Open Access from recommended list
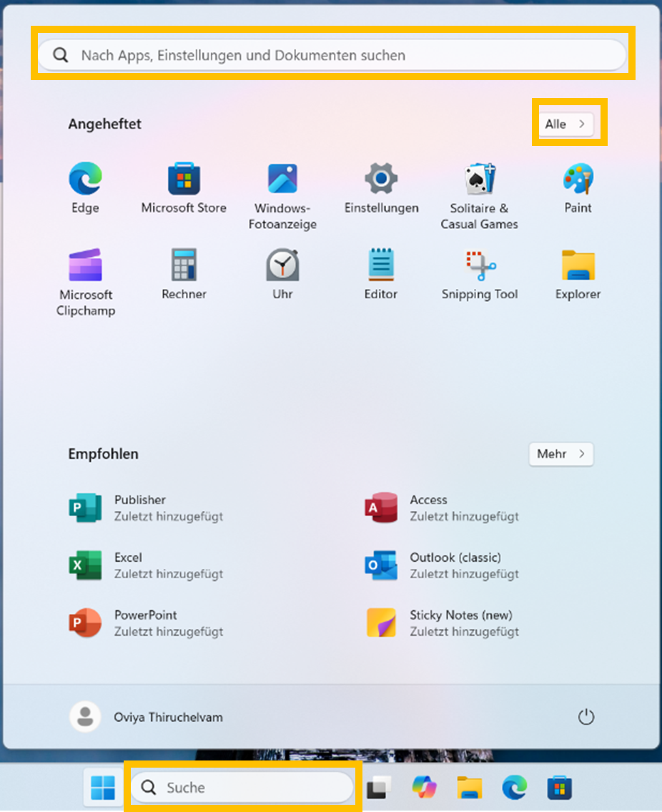 click(442, 508)
